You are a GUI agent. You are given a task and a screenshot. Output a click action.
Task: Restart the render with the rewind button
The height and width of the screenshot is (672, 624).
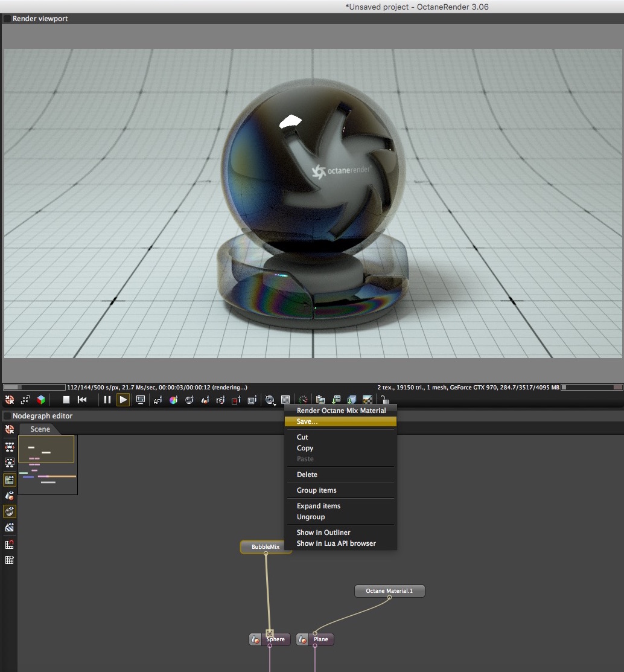(x=82, y=400)
